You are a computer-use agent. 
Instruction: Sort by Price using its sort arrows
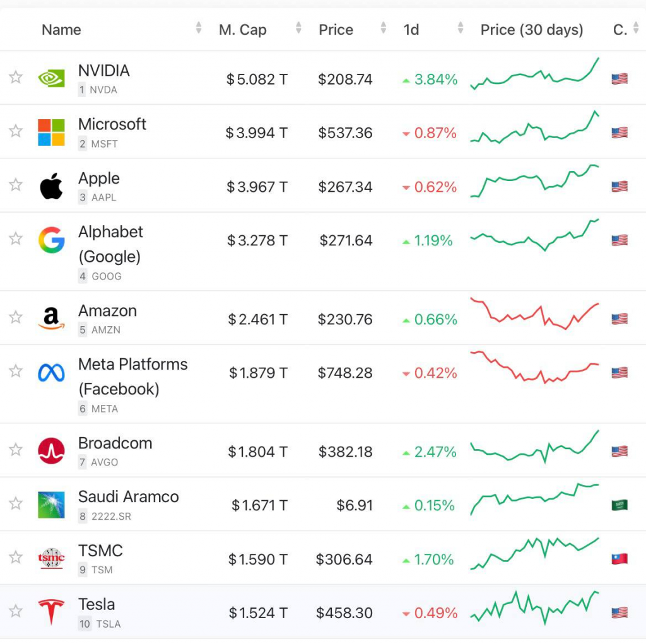click(383, 28)
